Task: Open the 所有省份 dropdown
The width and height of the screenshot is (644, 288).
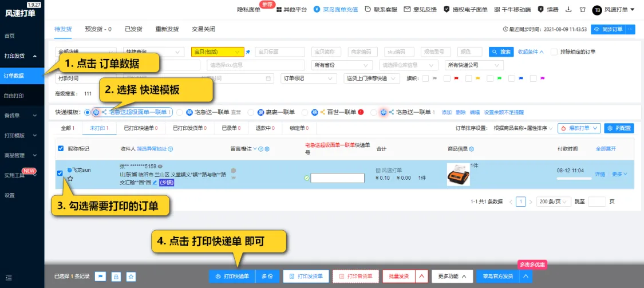Action: (342, 65)
